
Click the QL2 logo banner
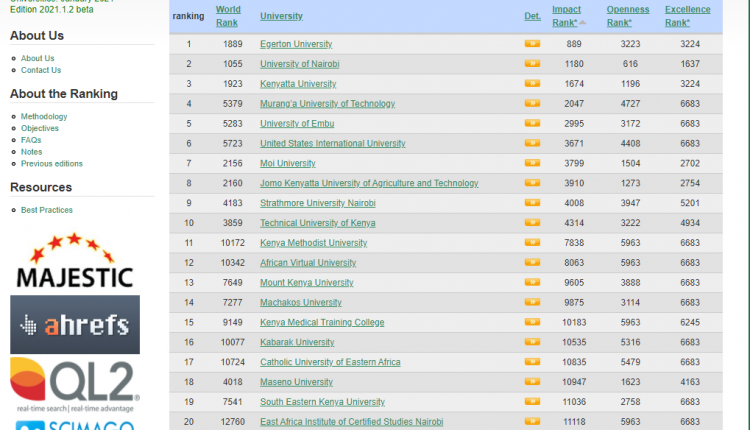(74, 385)
